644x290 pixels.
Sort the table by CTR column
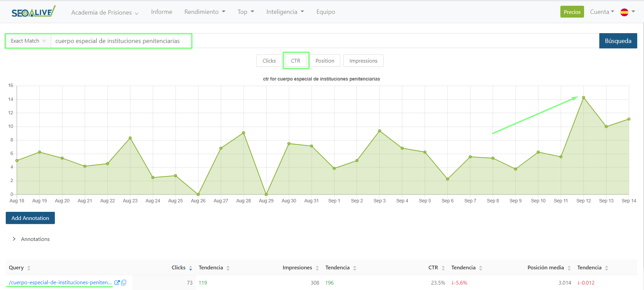click(x=443, y=268)
